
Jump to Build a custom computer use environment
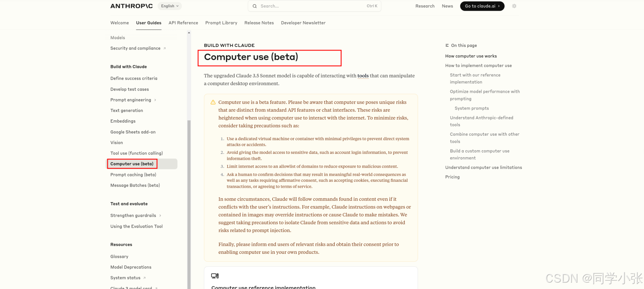[x=480, y=155]
